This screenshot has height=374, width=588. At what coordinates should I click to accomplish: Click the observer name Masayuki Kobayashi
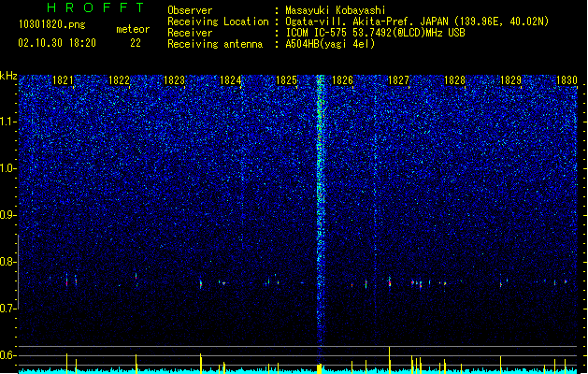pos(336,10)
